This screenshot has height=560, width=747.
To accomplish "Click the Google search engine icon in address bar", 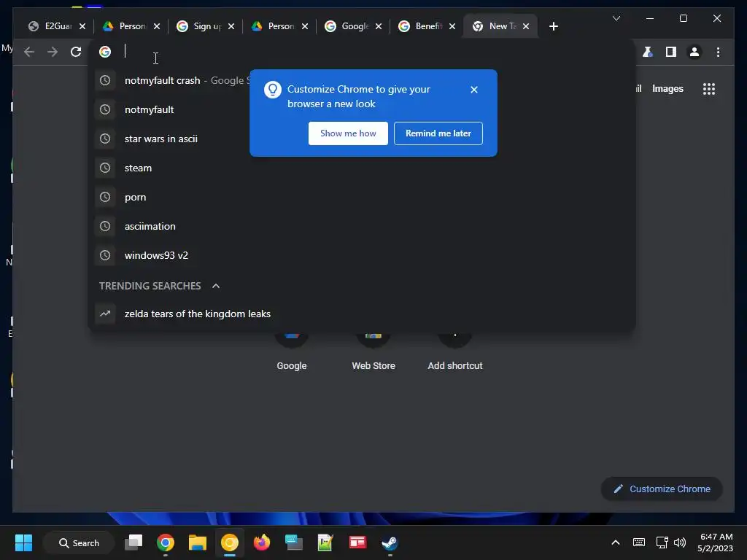I will [105, 52].
